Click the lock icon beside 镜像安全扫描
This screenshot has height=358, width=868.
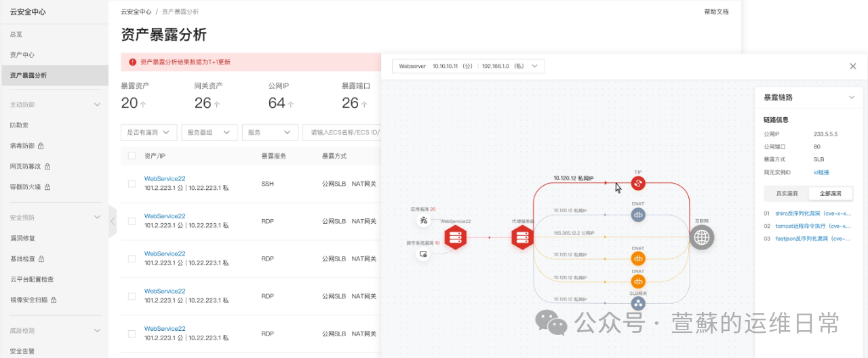pos(54,300)
